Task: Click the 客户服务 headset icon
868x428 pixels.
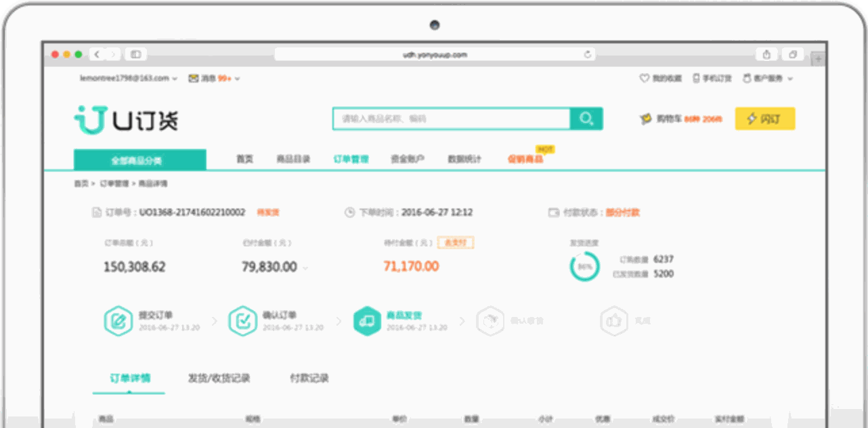Action: pyautogui.click(x=747, y=79)
